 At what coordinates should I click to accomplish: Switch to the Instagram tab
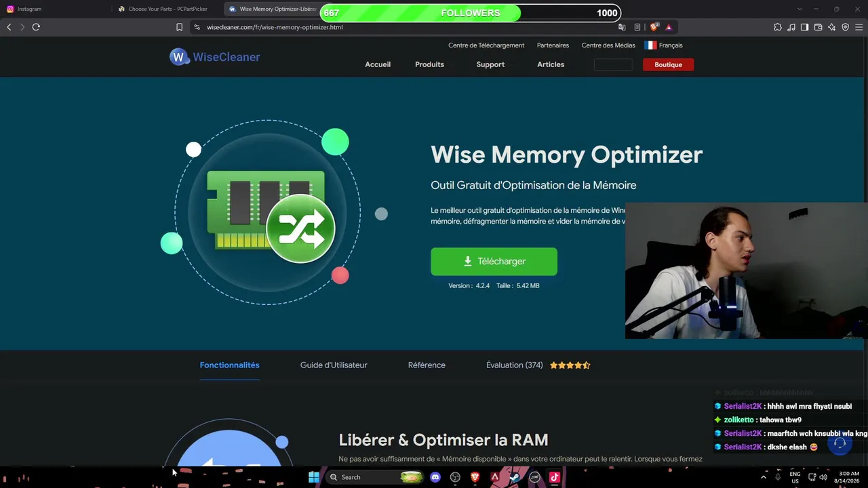coord(55,9)
